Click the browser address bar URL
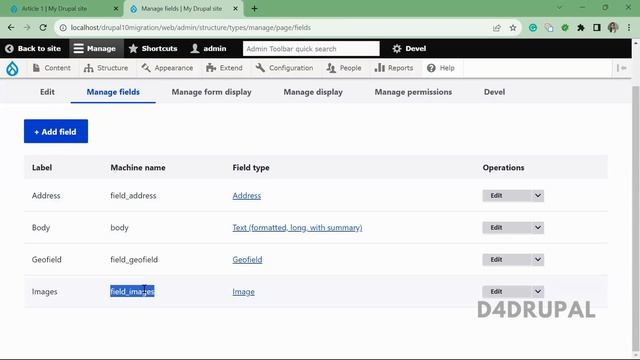 [x=191, y=28]
